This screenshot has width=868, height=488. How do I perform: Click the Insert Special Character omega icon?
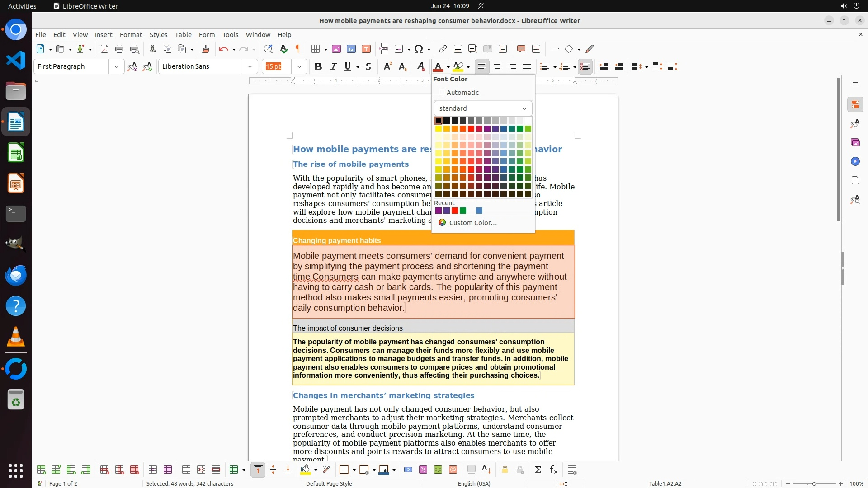419,49
